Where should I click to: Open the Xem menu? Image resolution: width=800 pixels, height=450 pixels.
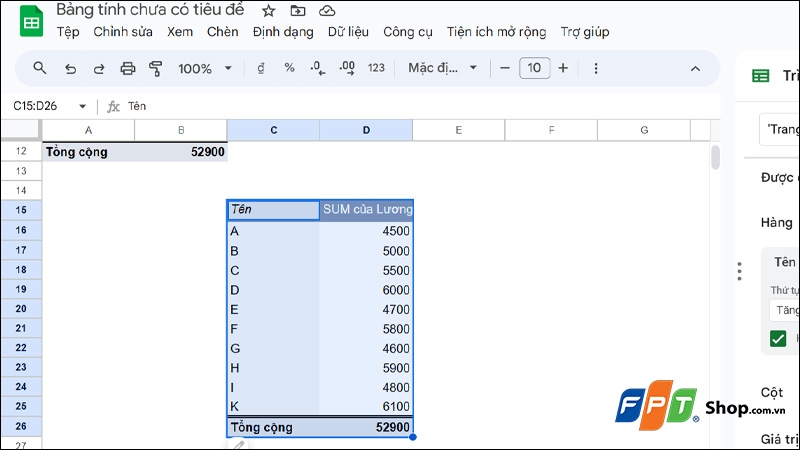(180, 32)
